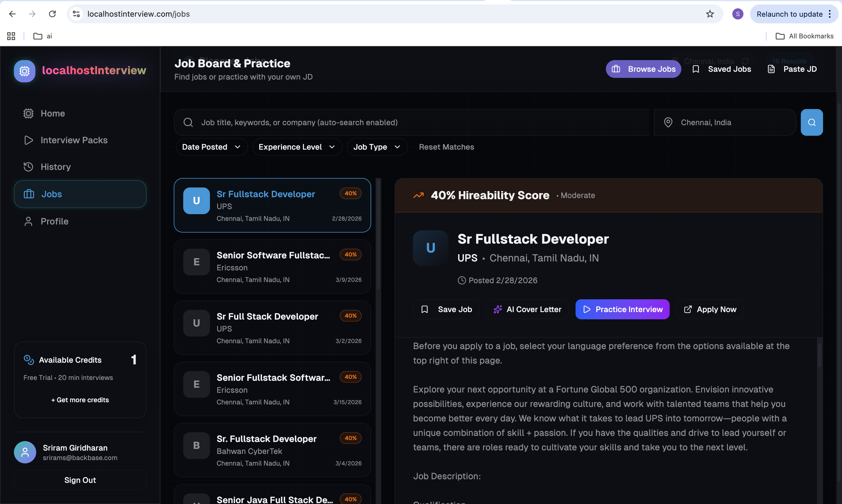The image size is (842, 504).
Task: Select the Jobs briefcase icon
Action: tap(29, 194)
